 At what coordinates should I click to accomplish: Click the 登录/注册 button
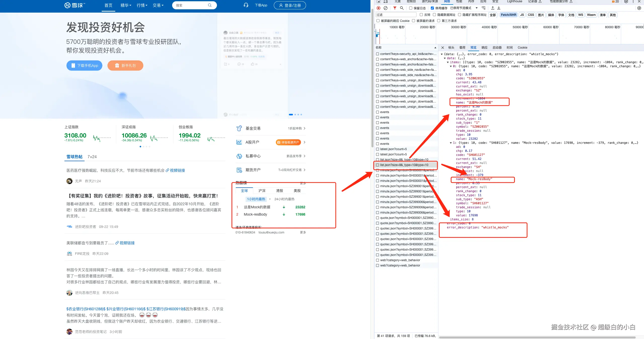290,5
